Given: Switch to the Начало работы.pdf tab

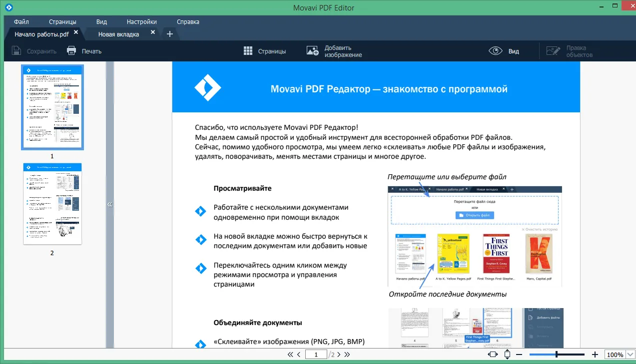Looking at the screenshot, I should 41,34.
